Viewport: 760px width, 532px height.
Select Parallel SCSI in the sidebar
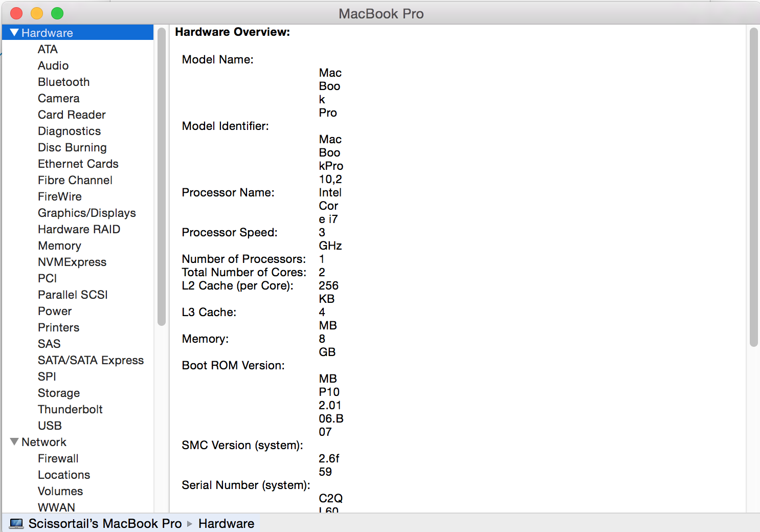(73, 295)
